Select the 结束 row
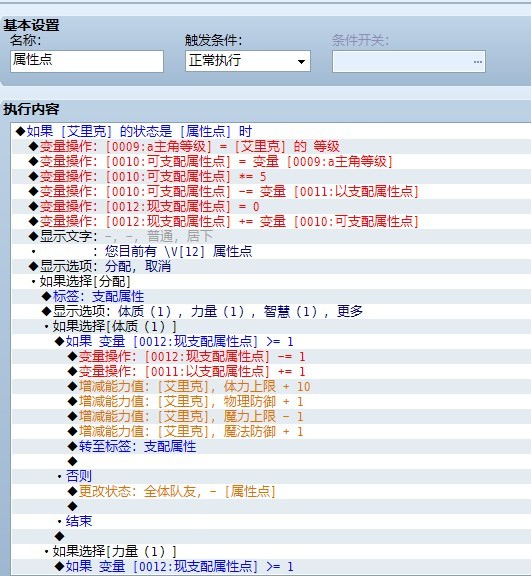The height and width of the screenshot is (576, 531). point(271,521)
